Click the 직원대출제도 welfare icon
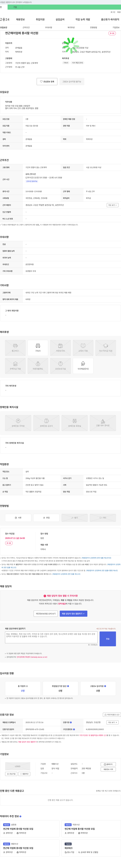 [38, 366]
